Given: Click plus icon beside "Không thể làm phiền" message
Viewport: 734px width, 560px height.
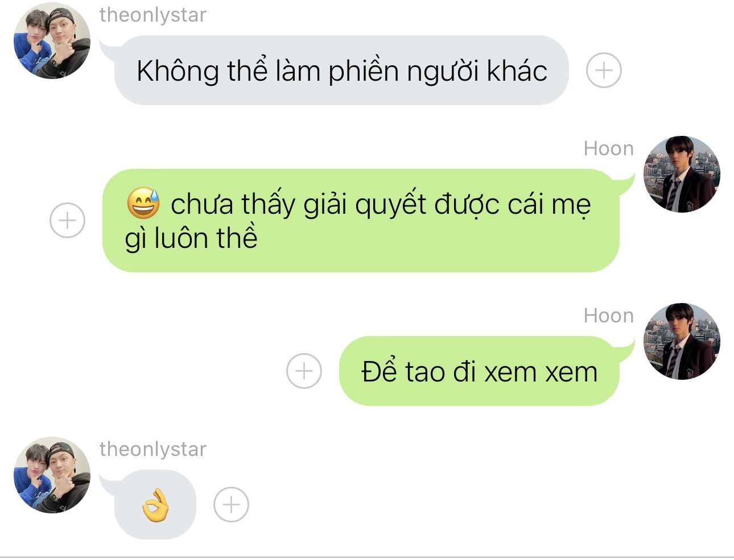Looking at the screenshot, I should coord(604,70).
